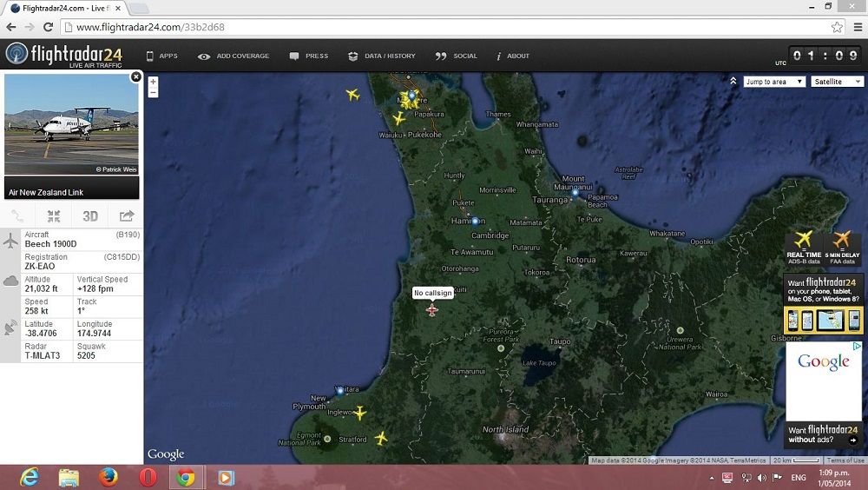868x490 pixels.
Task: Click the center-on-aircraft arrows icon
Action: pos(54,216)
